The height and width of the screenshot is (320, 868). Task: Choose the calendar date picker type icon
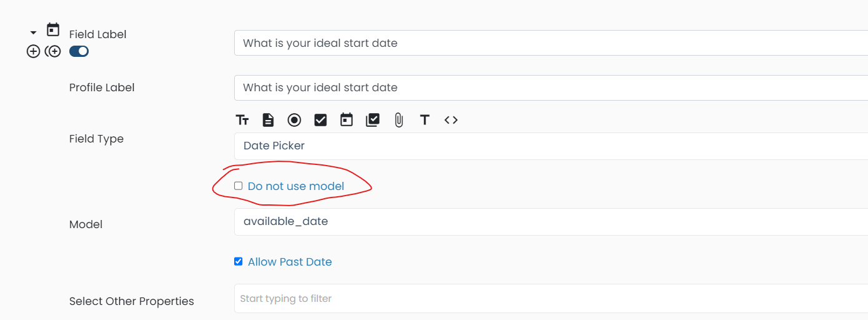point(347,120)
